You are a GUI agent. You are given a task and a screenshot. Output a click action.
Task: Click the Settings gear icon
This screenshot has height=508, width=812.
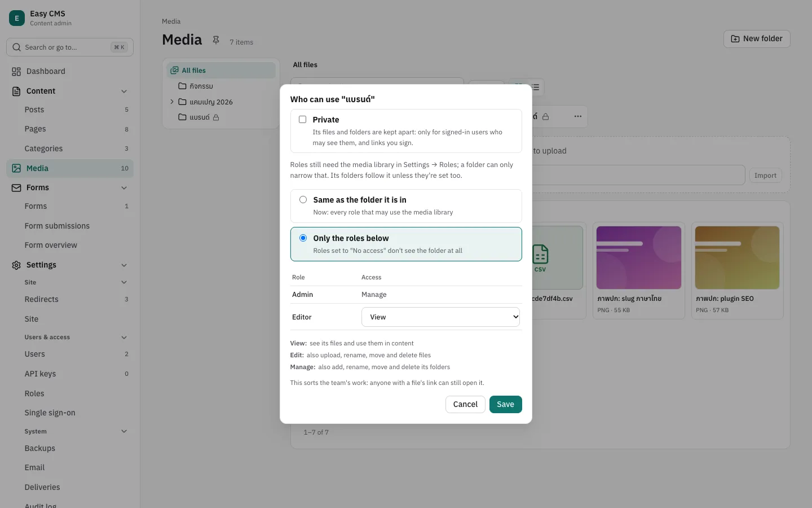(16, 265)
